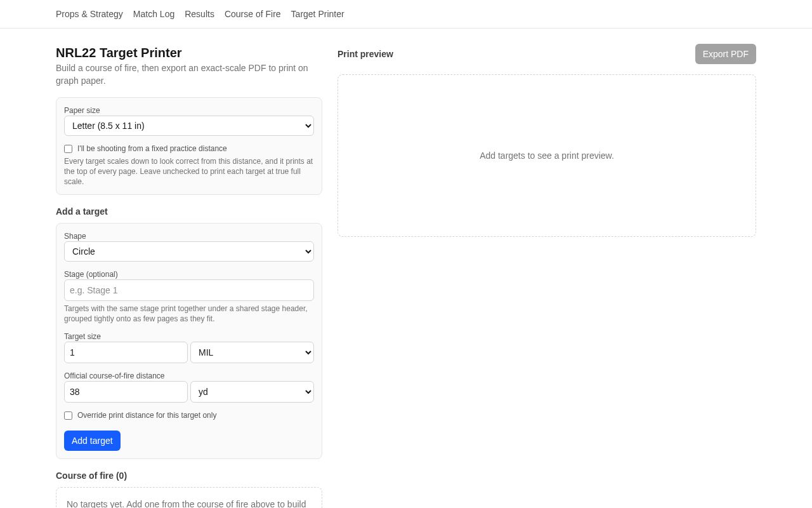Image resolution: width=812 pixels, height=508 pixels.
Task: Click 'Add targets to see a print preview.' text
Action: [x=547, y=156]
